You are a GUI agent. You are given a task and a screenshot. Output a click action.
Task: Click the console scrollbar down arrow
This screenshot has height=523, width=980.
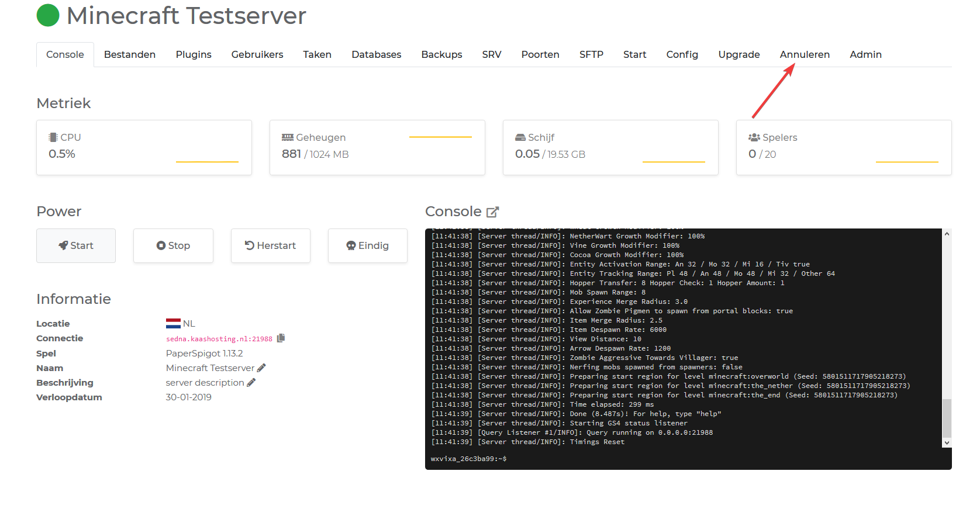pyautogui.click(x=947, y=443)
